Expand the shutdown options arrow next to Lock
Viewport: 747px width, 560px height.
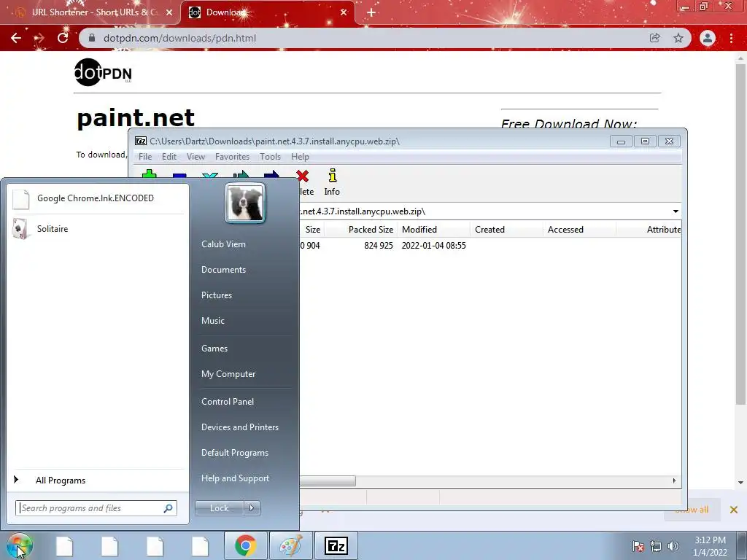tap(252, 508)
